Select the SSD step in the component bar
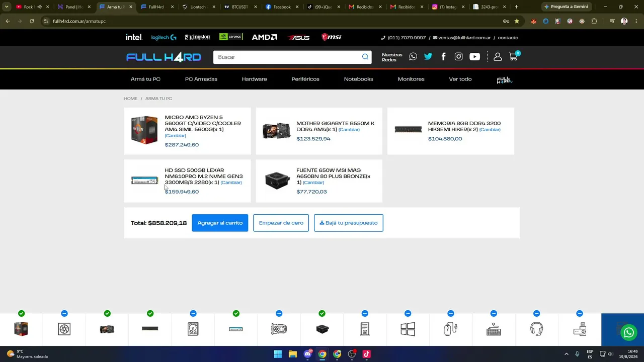Viewport: 644px width, 362px height. pyautogui.click(x=236, y=329)
